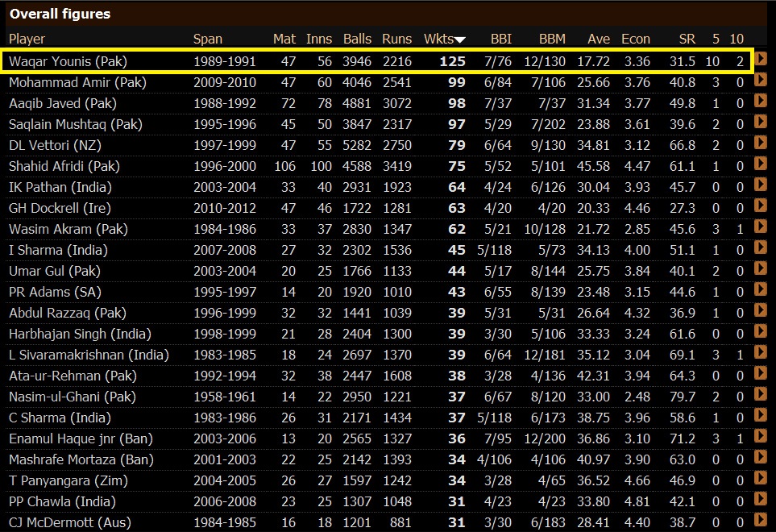
Task: Click GH Dockrell's orange arrow icon
Action: coord(761,206)
